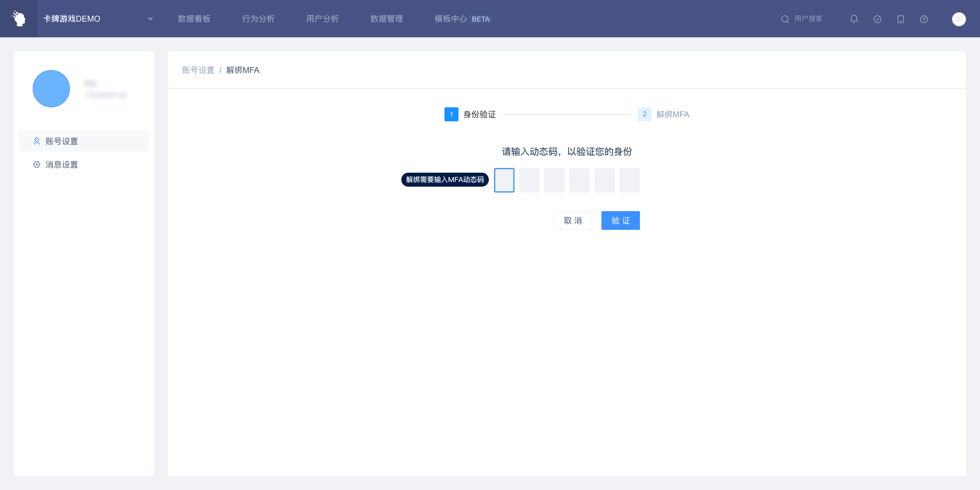Screen dimensions: 980x490
Task: Click the user search magnifier icon
Action: (785, 19)
